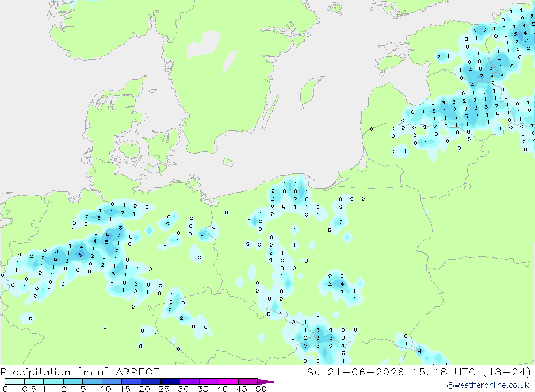Click the 'Su 21-06-2026' date text

[x=356, y=372]
